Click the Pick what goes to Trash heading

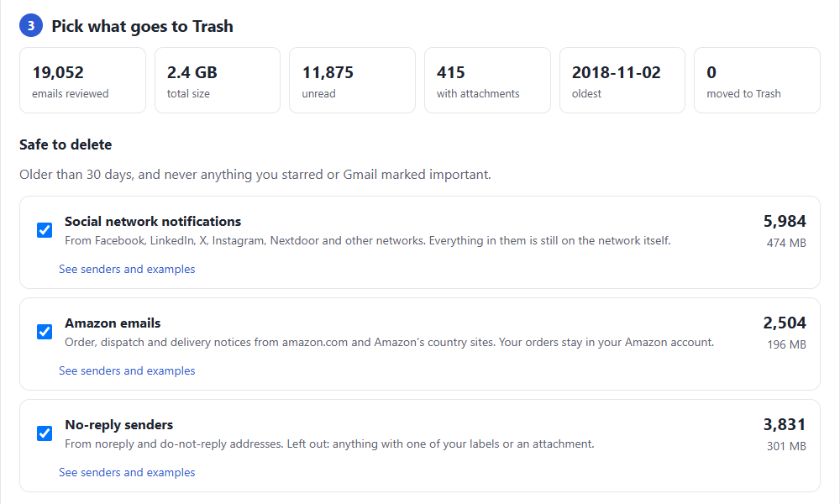pos(142,26)
